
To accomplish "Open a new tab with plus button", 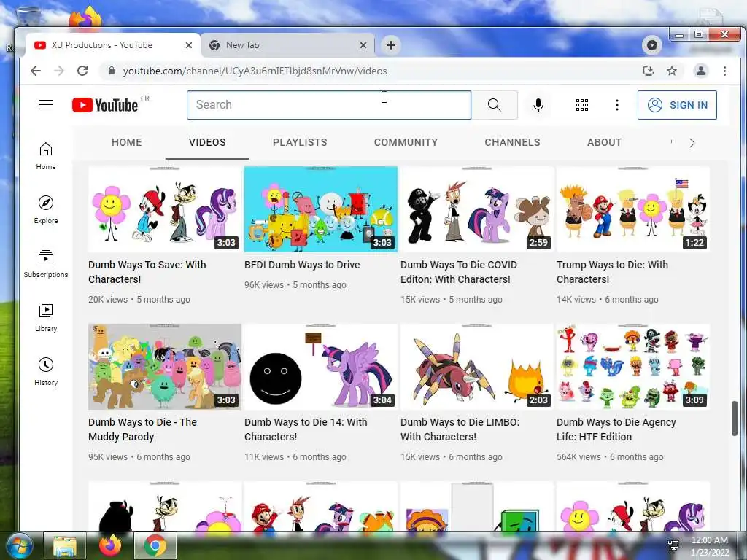I will coord(391,45).
